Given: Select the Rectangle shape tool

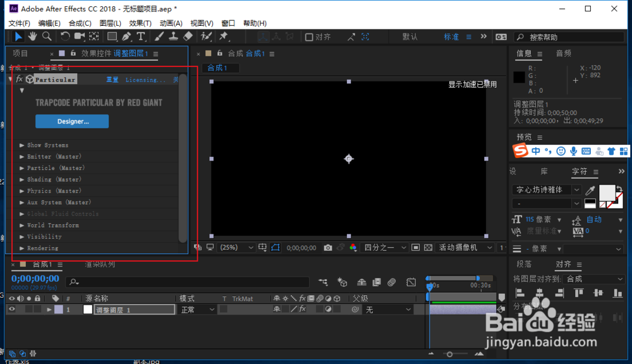Looking at the screenshot, I should (x=112, y=37).
